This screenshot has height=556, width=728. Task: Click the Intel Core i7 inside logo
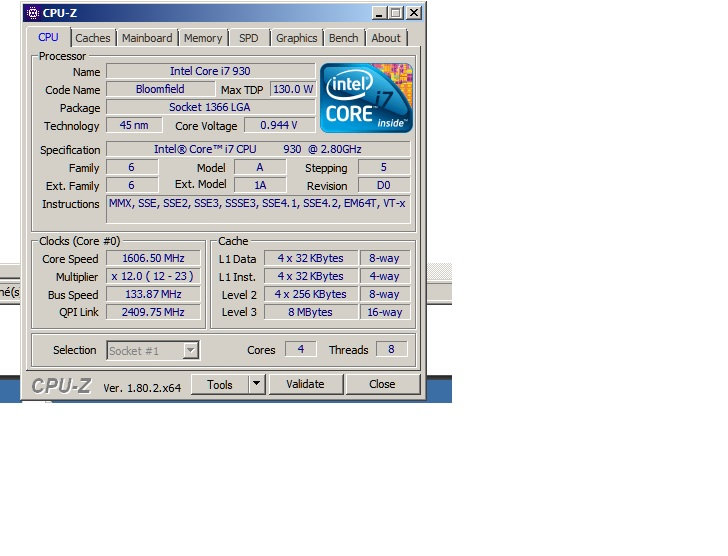click(x=366, y=98)
